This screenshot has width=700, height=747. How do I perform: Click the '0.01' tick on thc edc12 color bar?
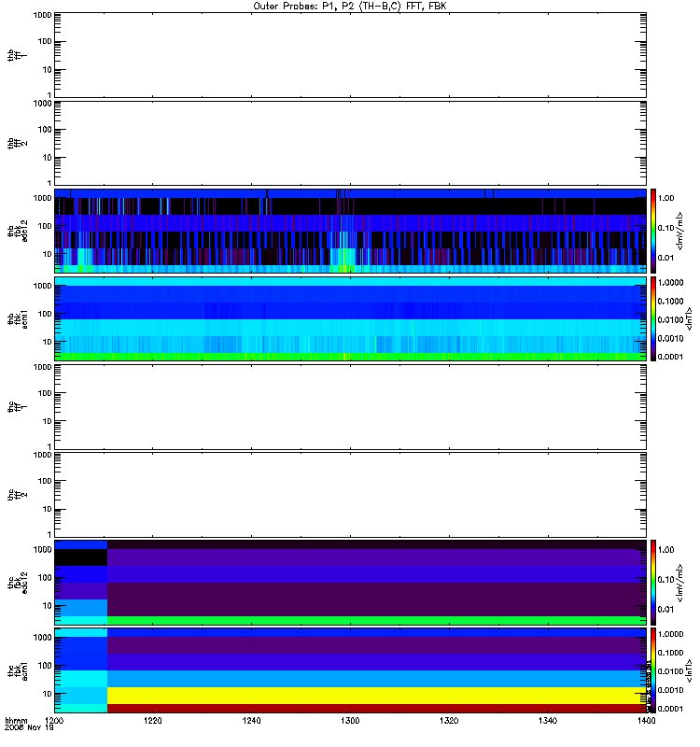666,610
